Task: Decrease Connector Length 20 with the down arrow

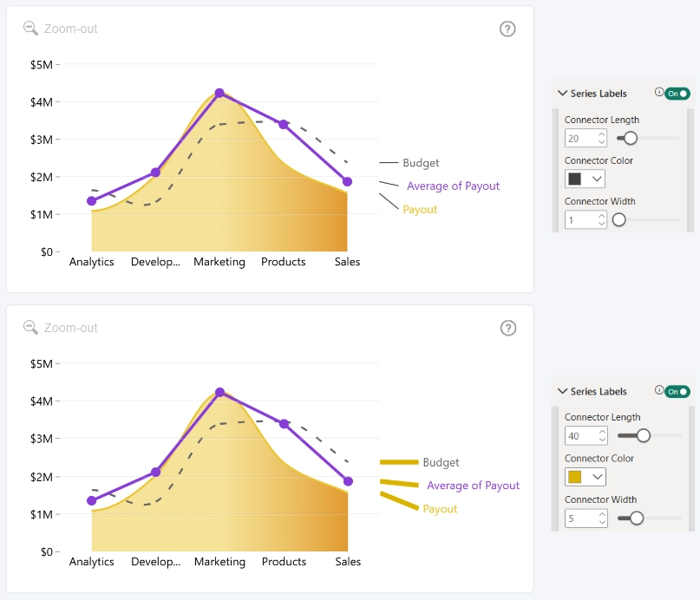Action: 602,142
